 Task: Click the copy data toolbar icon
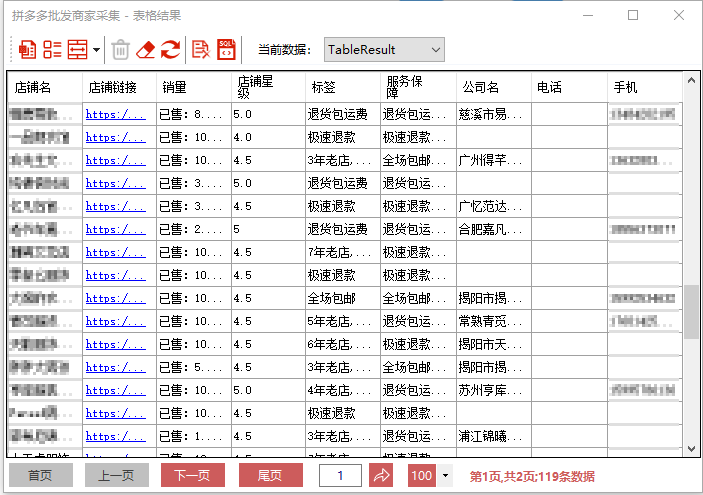point(27,49)
